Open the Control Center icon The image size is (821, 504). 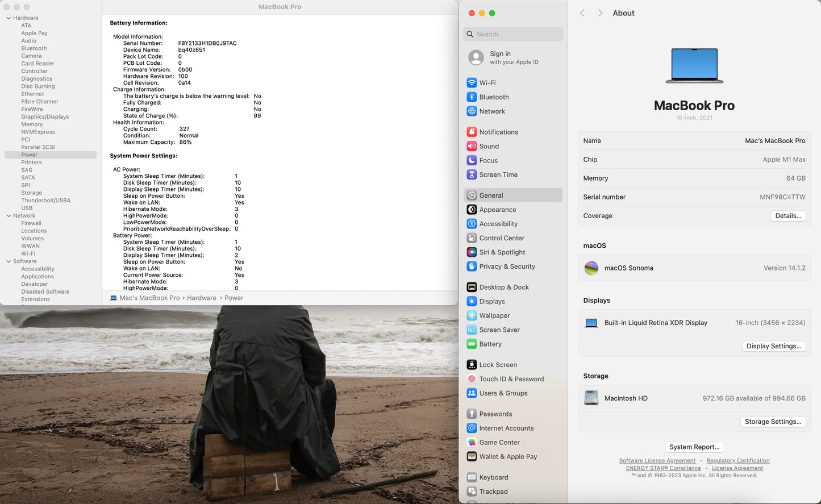(472, 238)
